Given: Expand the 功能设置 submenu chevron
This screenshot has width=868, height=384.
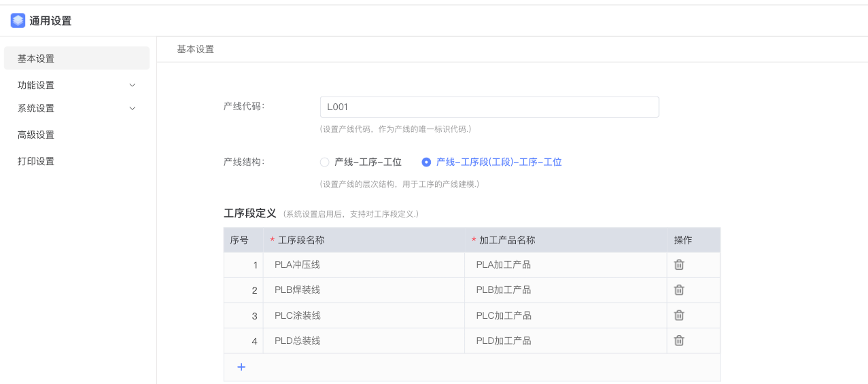Looking at the screenshot, I should pyautogui.click(x=132, y=85).
